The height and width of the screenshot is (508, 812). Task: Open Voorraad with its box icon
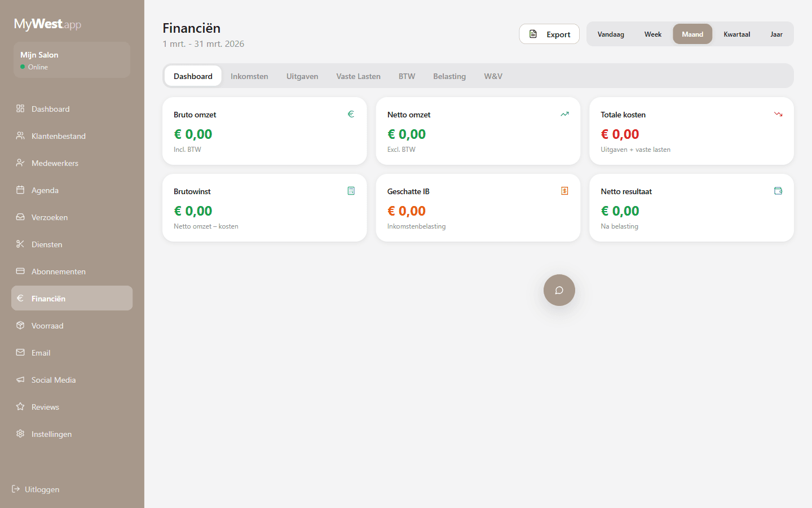[x=20, y=326]
